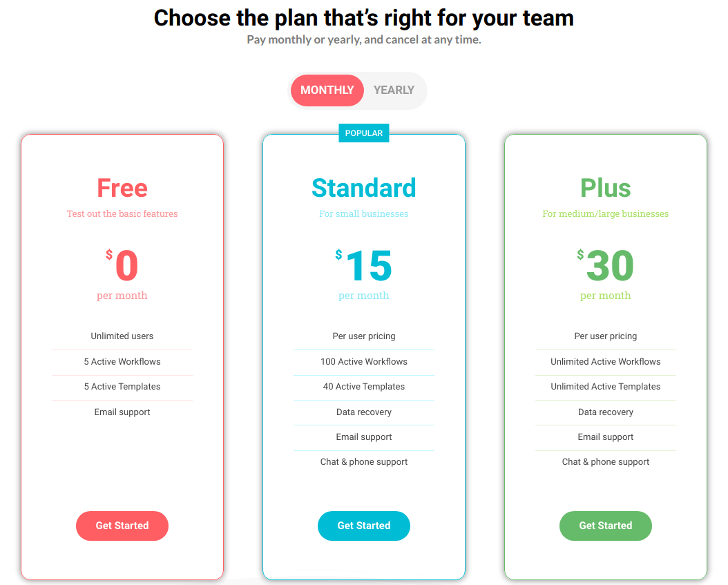Click the POPULAR badge on Standard plan
The image size is (728, 585).
tap(363, 133)
